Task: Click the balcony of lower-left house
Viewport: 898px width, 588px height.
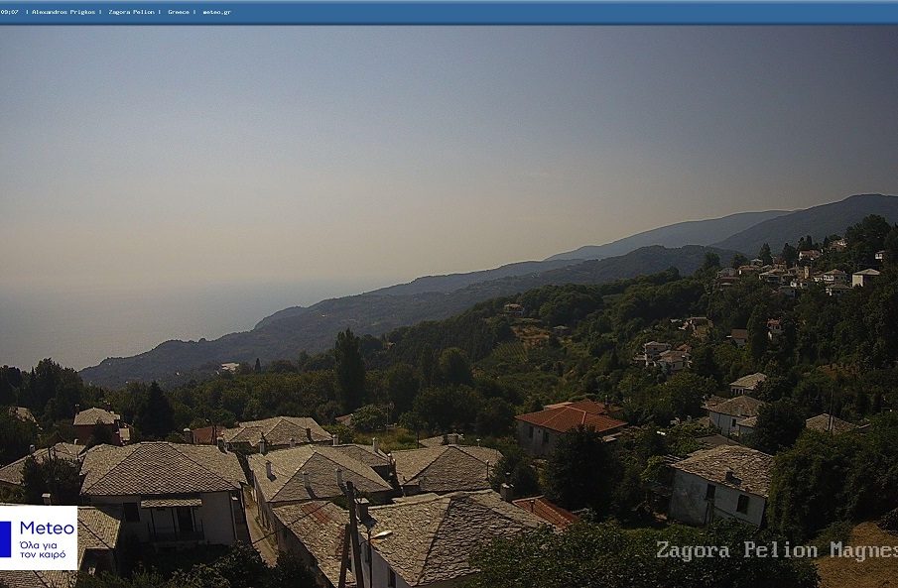Action: 176,532
